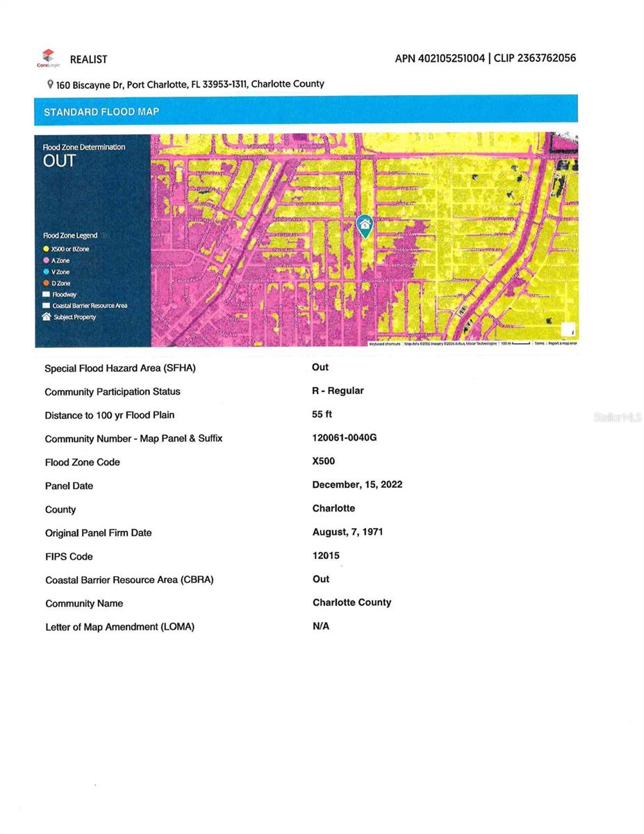Viewport: 644px width, 834px height.
Task: Open the Keyboard shortcuts map link
Action: click(384, 343)
